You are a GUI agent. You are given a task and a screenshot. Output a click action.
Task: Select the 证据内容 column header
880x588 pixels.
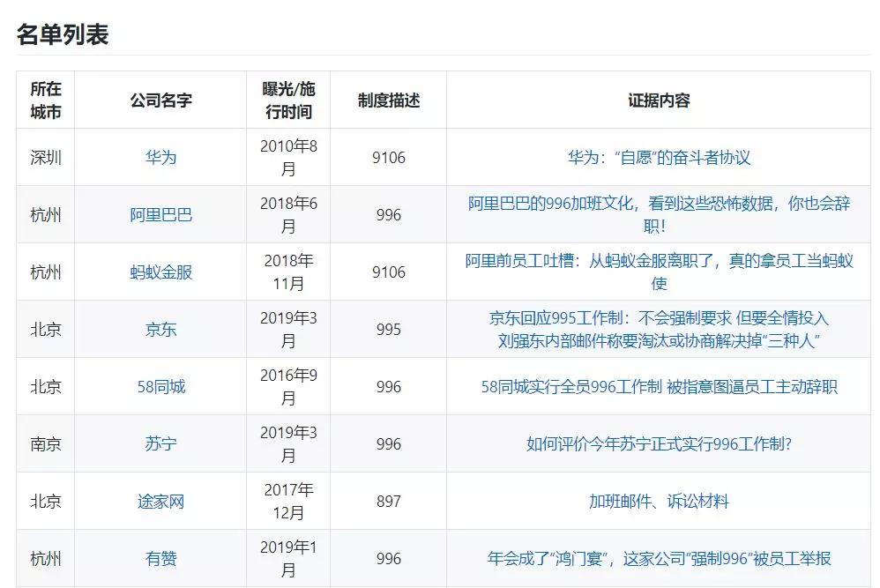point(659,100)
